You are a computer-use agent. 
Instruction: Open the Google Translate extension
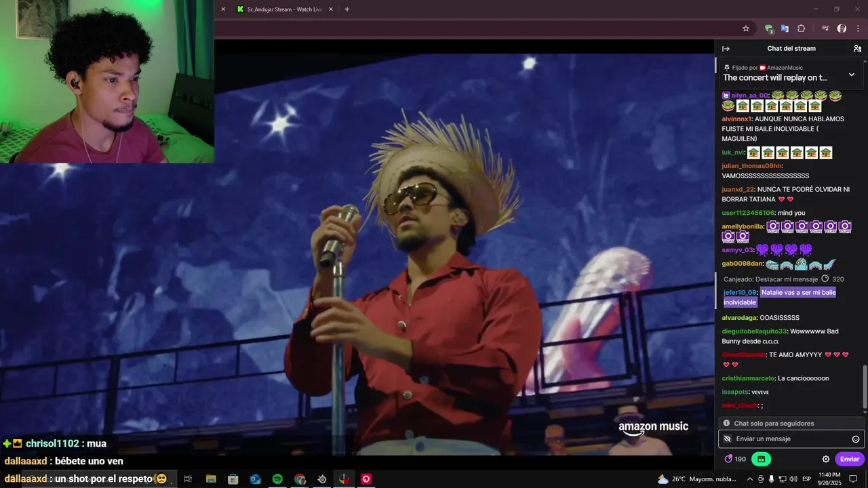coord(785,28)
